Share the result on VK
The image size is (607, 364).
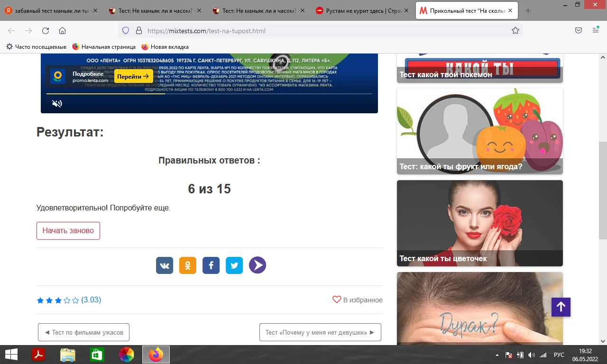pos(164,265)
